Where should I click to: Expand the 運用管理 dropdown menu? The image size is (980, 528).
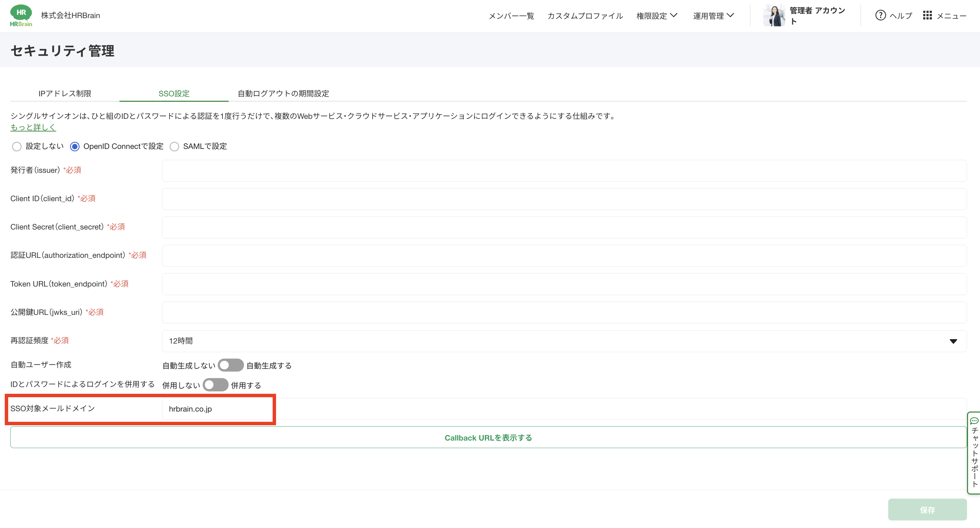click(713, 16)
